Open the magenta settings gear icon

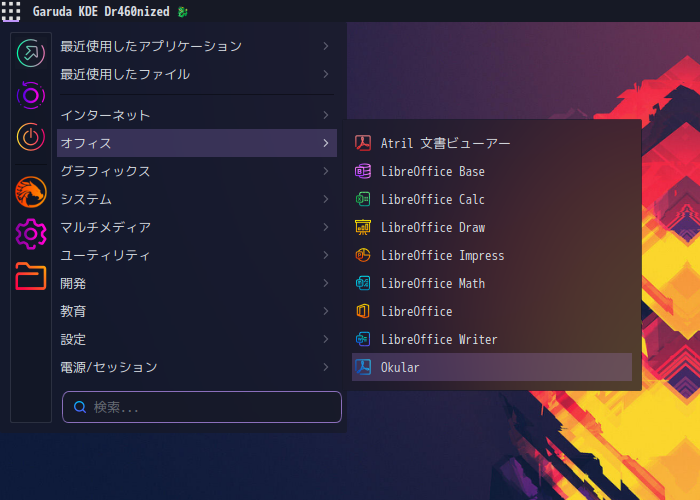(x=31, y=234)
